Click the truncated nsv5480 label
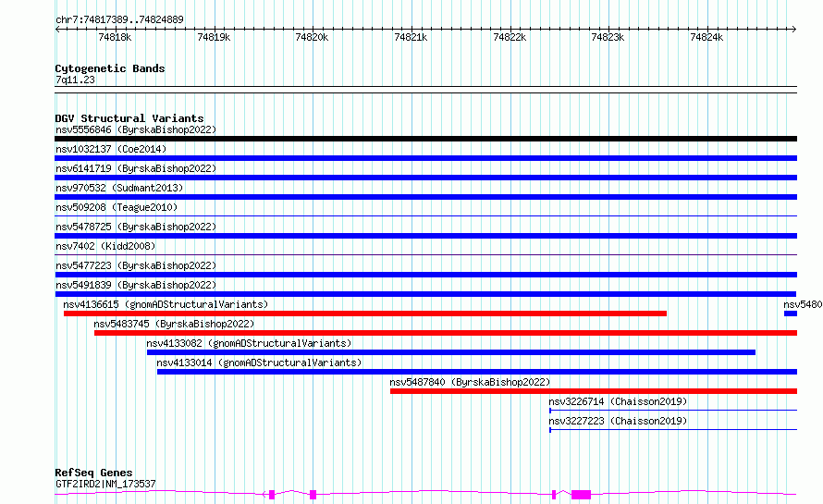The image size is (823, 504). (803, 304)
